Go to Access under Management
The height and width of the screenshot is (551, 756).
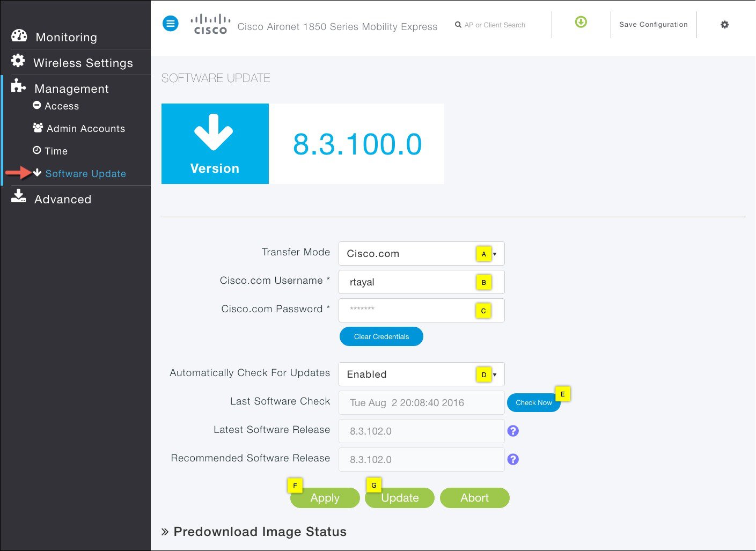pos(62,106)
